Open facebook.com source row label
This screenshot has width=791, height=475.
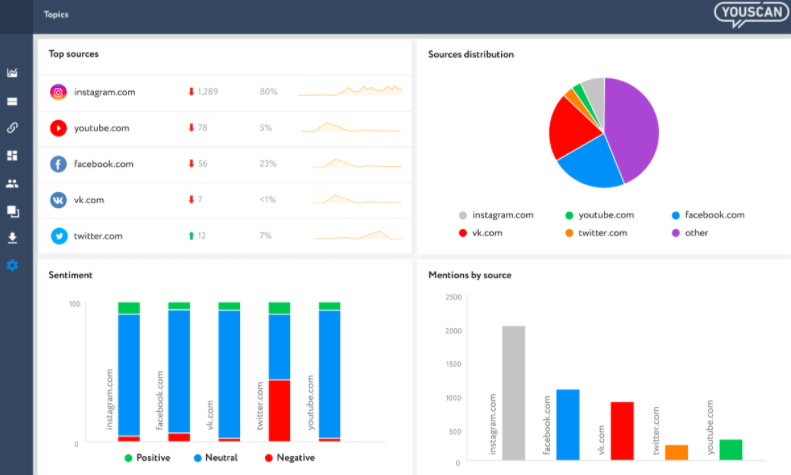103,164
